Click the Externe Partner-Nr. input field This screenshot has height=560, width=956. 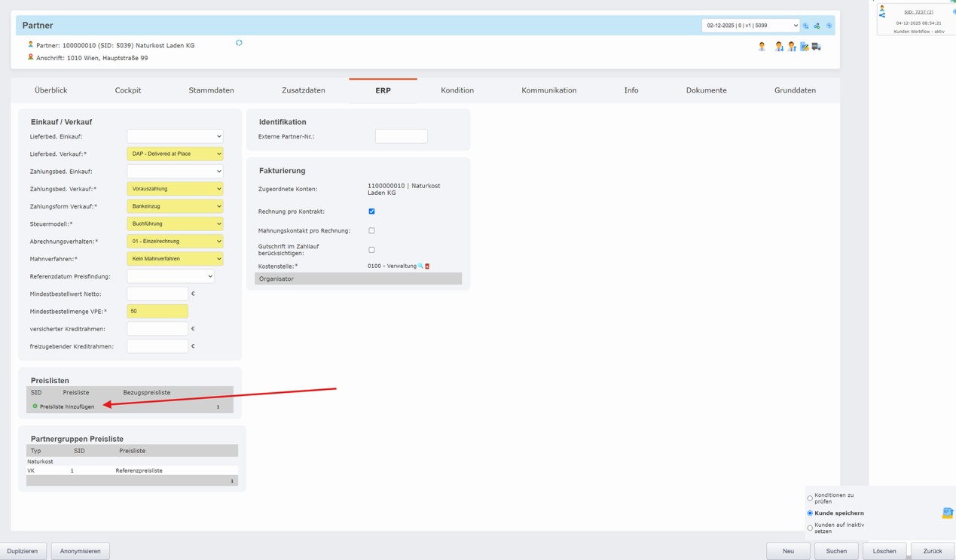tap(401, 136)
